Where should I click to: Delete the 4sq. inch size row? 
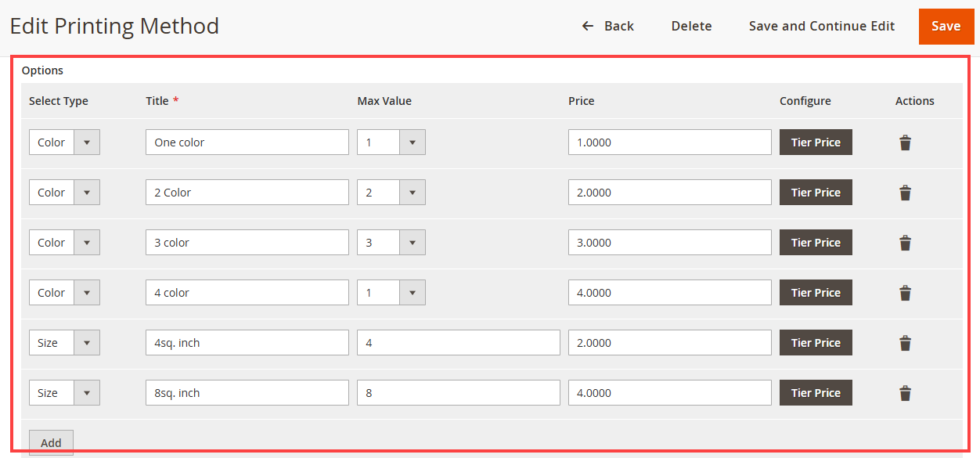pos(905,343)
